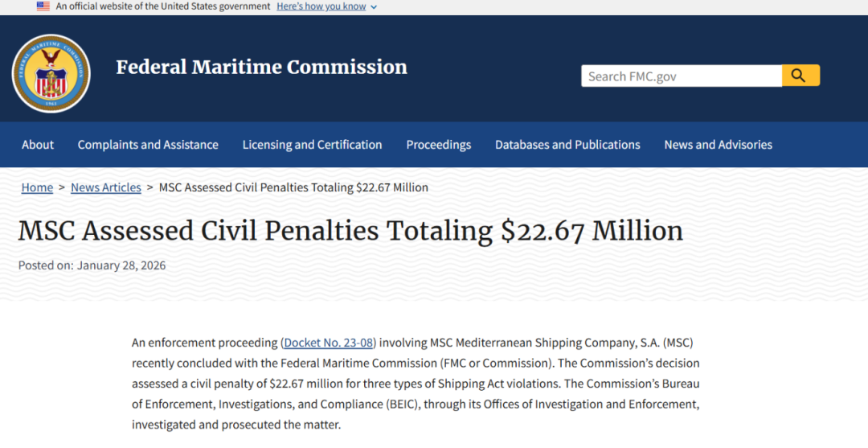The image size is (868, 448).
Task: Focus the Search FMC.gov input field
Action: pos(681,76)
